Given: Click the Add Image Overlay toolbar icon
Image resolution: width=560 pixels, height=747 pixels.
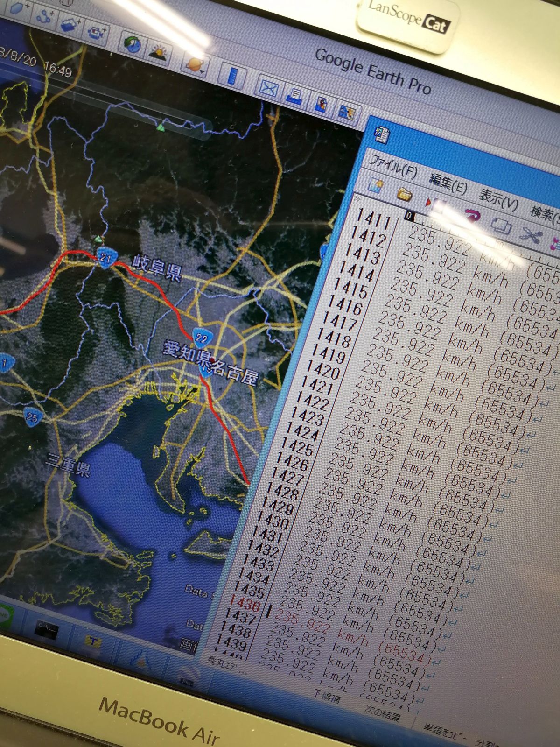Looking at the screenshot, I should 70,25.
